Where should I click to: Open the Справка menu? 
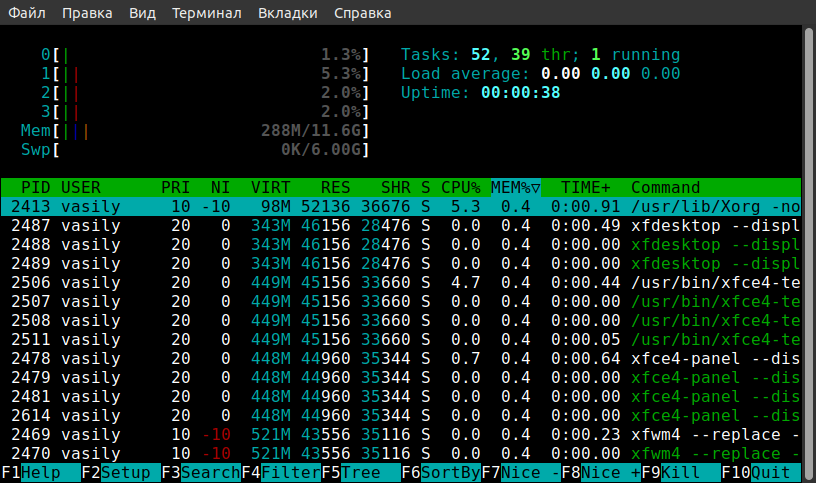363,13
